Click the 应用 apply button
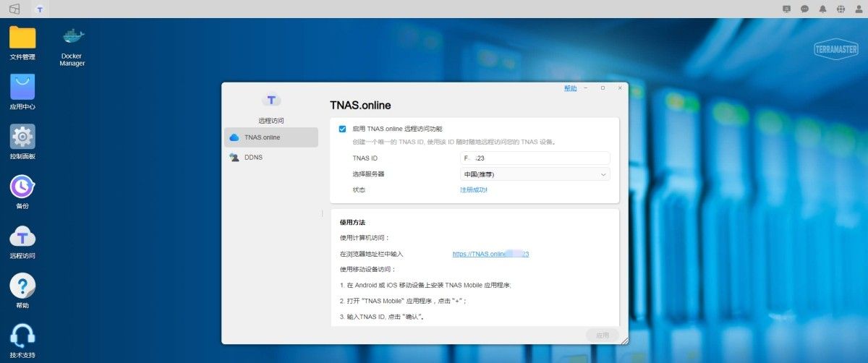This screenshot has height=363, width=868. 603,336
